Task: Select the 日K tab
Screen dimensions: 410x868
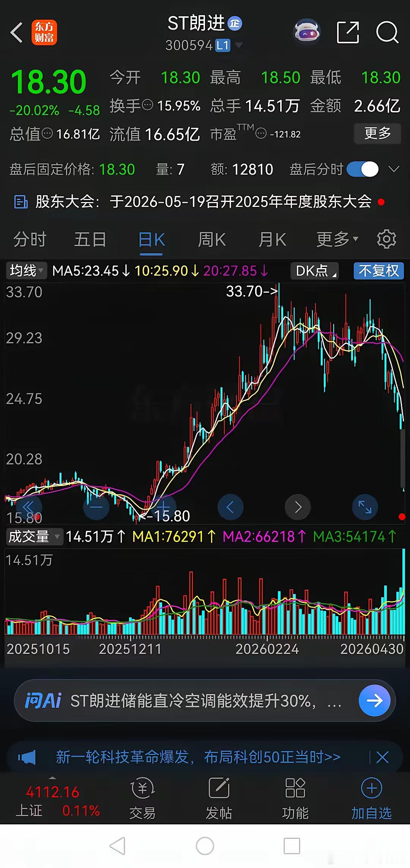Action: (151, 240)
